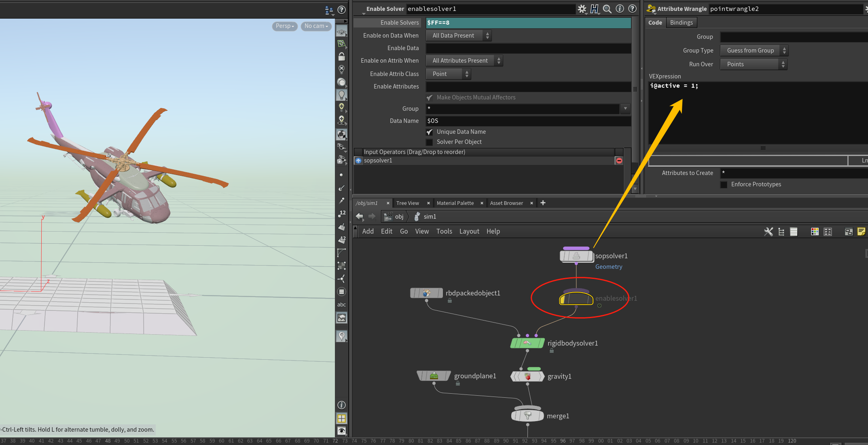Click the Enable Solvers expression field
Screen dimensions: 868x445
pos(528,23)
